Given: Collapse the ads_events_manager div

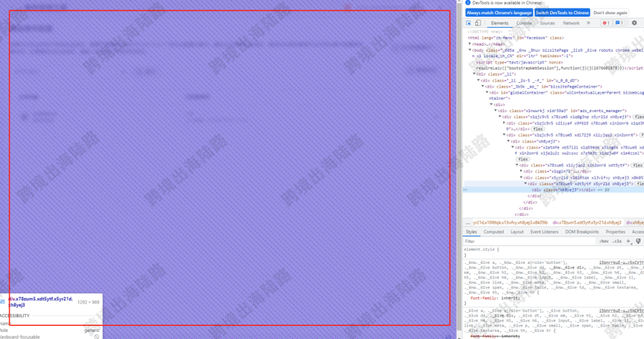Looking at the screenshot, I should point(496,110).
